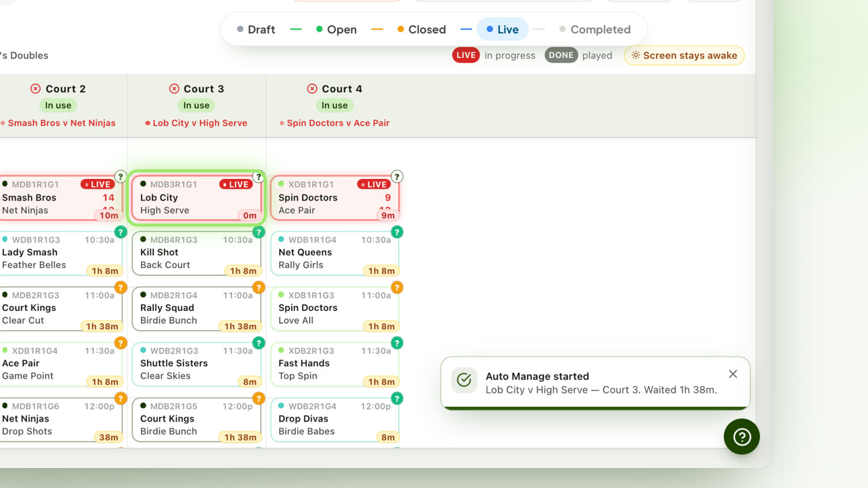The height and width of the screenshot is (488, 868).
Task: Open the Shuttle Sisters v Clear Skies match card
Action: [x=197, y=364]
